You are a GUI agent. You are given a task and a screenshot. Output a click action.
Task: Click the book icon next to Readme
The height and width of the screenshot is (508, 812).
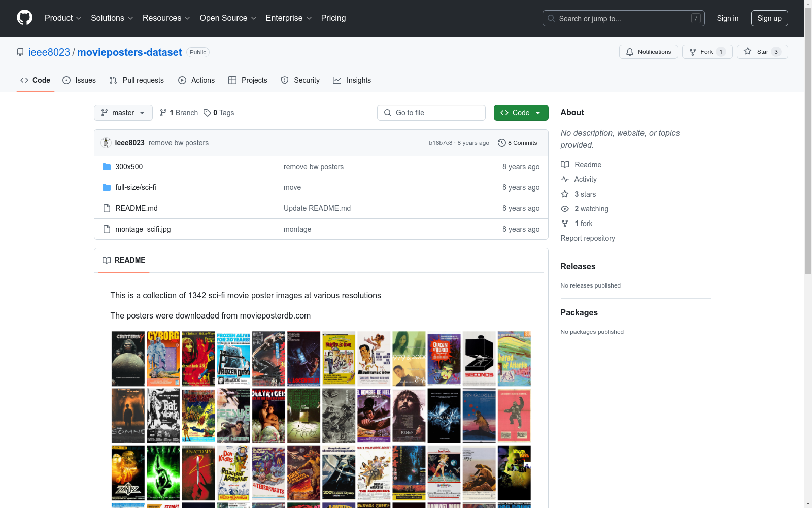pos(565,165)
